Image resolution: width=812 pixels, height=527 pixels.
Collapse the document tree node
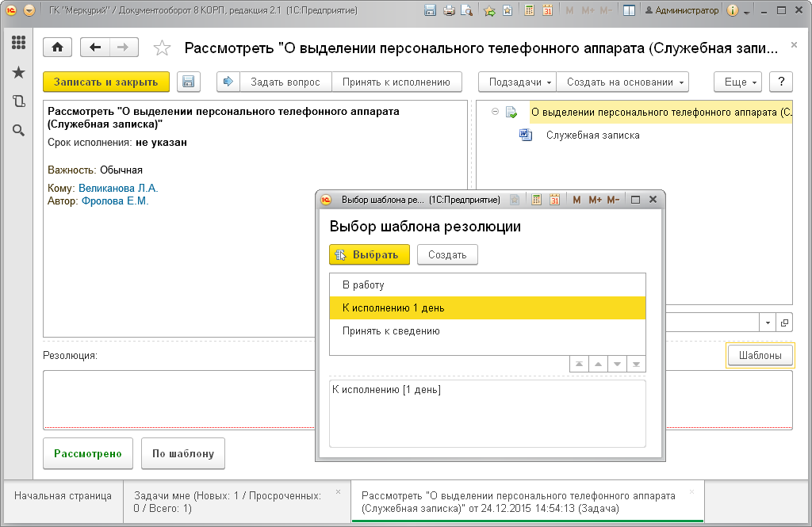[495, 111]
